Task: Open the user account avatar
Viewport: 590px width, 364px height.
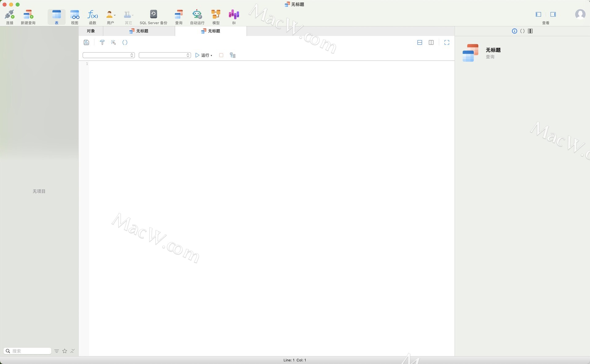Action: coord(580,14)
